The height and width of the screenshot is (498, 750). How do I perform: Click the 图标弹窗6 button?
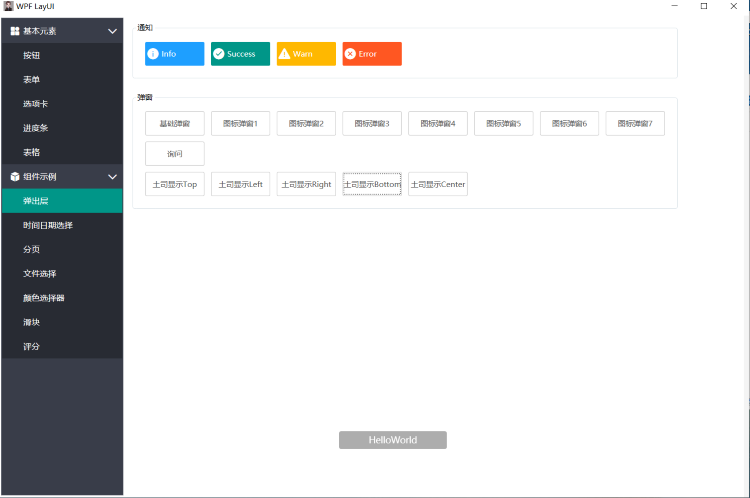coord(569,123)
